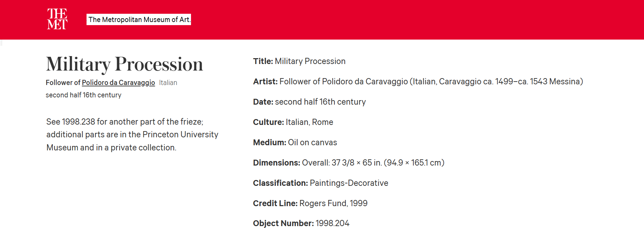Click the Classification value "Paintings-Decorative"
The width and height of the screenshot is (644, 244).
[x=349, y=183]
